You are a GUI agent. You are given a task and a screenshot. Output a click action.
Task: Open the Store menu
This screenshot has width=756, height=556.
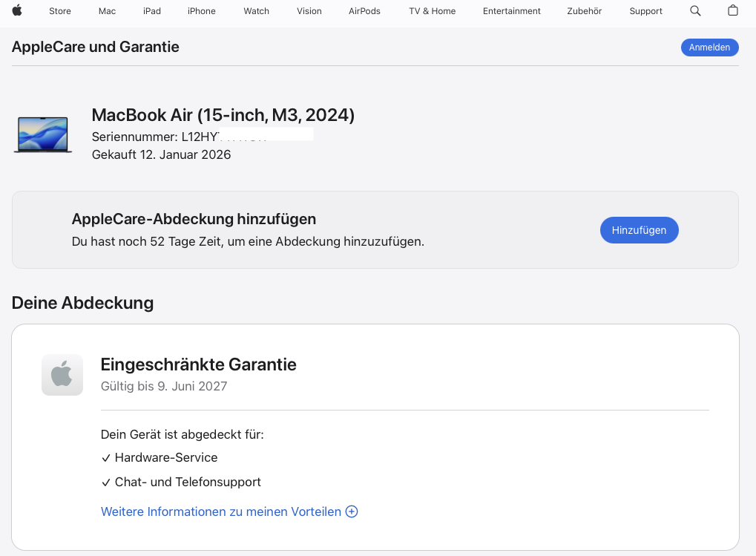click(60, 10)
